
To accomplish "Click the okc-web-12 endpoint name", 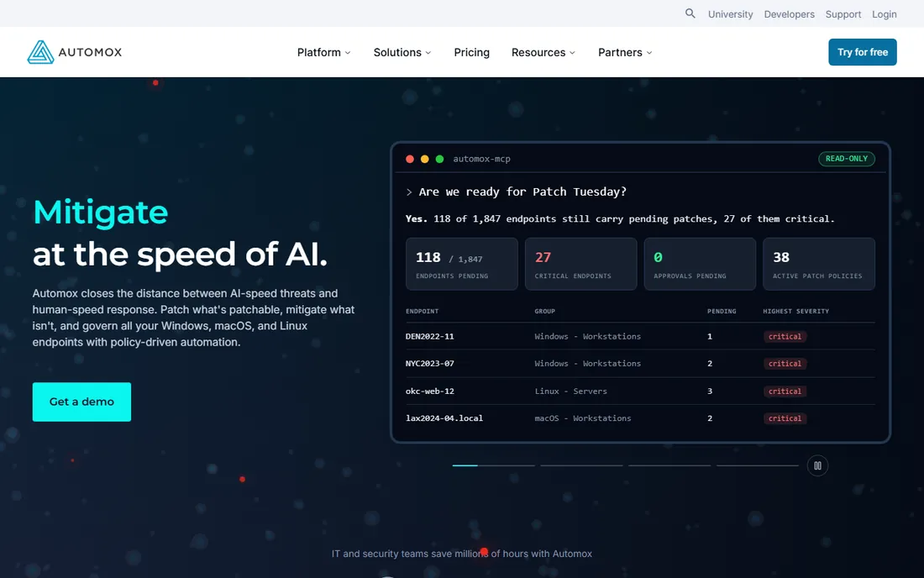I will (x=429, y=391).
